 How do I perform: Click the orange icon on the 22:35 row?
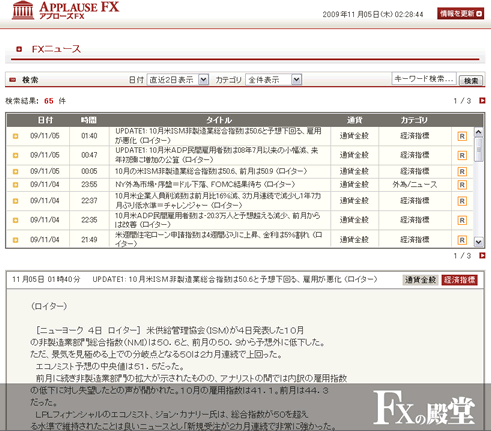[x=15, y=220]
